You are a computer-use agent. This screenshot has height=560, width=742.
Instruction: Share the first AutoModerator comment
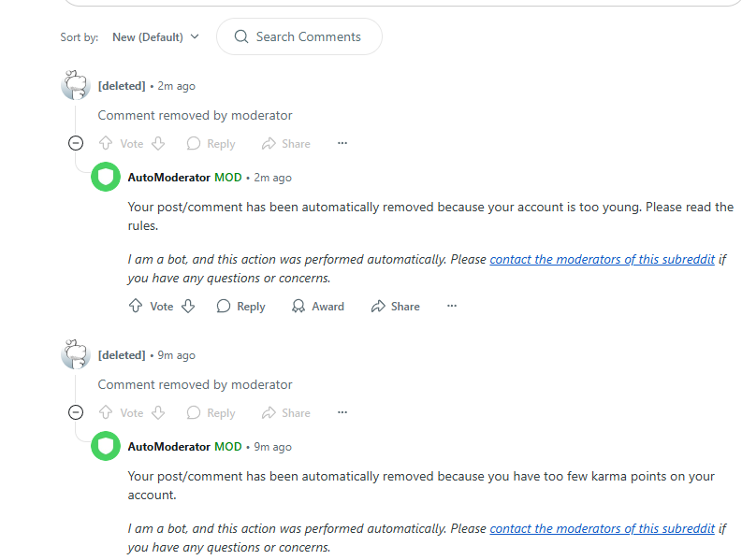click(x=396, y=306)
